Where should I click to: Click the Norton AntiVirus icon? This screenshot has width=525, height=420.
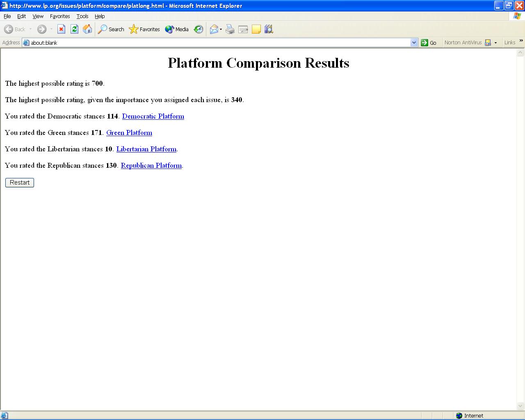pyautogui.click(x=488, y=43)
